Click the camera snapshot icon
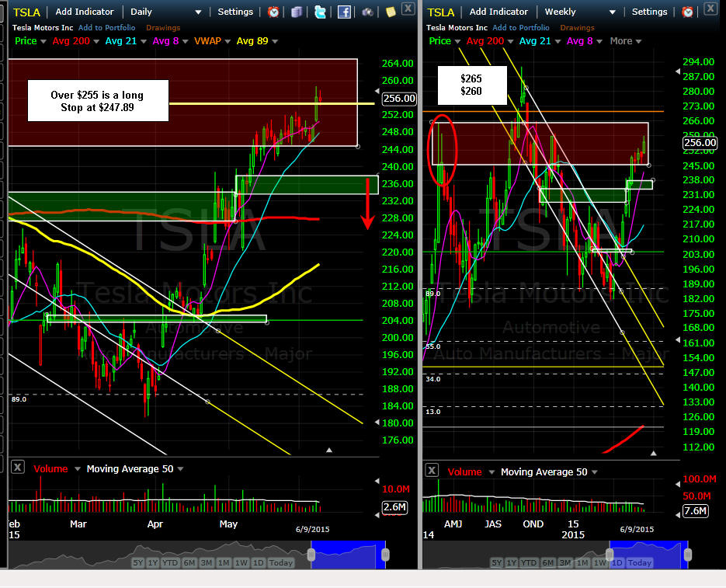This screenshot has width=726, height=588. click(x=367, y=12)
